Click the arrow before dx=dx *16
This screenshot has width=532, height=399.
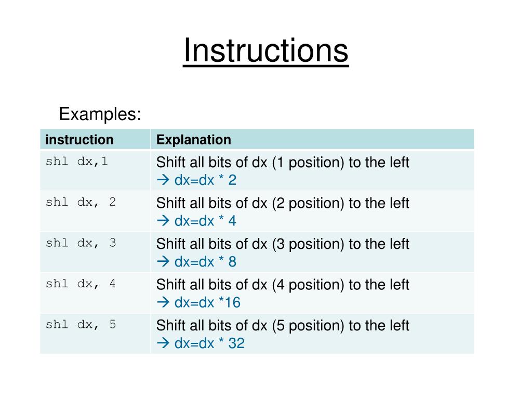coord(163,302)
